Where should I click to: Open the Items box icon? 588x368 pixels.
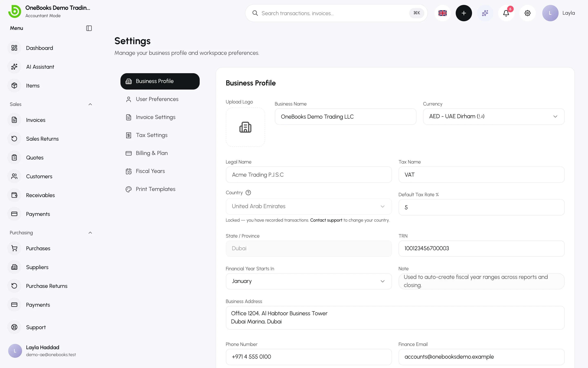14,85
